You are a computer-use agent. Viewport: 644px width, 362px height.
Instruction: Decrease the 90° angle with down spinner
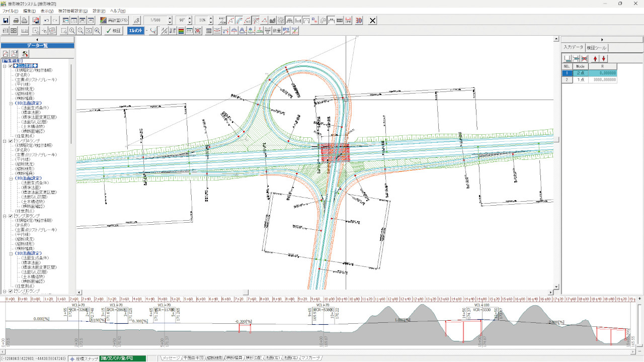190,23
